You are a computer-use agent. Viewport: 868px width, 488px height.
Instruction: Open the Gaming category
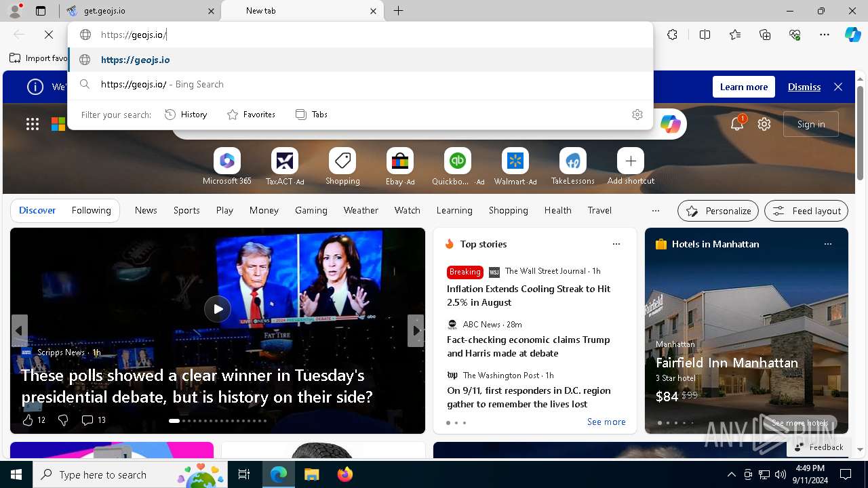pos(311,211)
